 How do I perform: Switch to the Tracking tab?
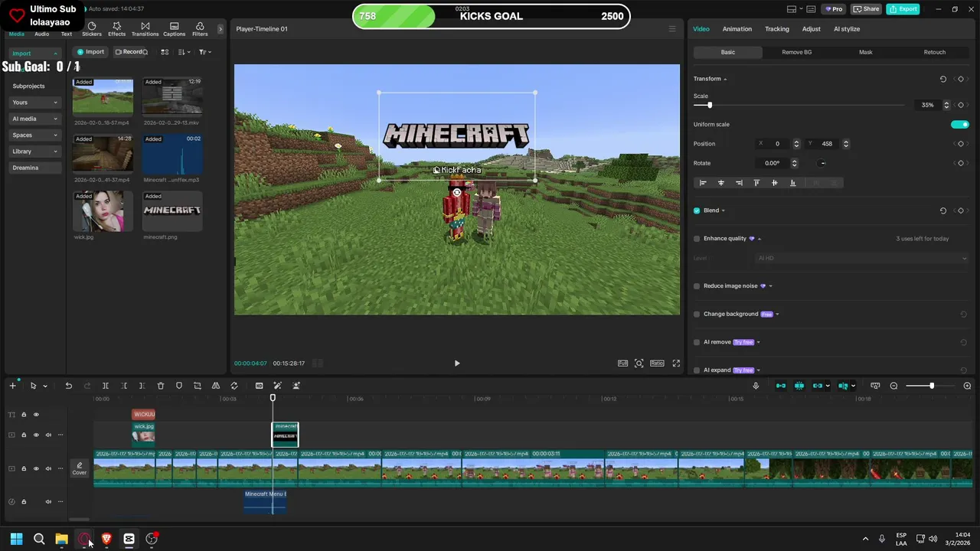click(776, 29)
